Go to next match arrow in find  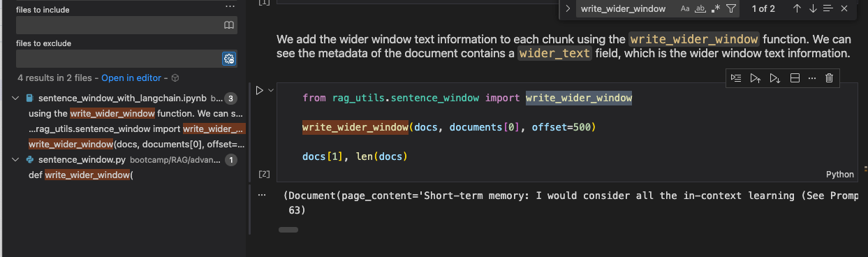813,8
